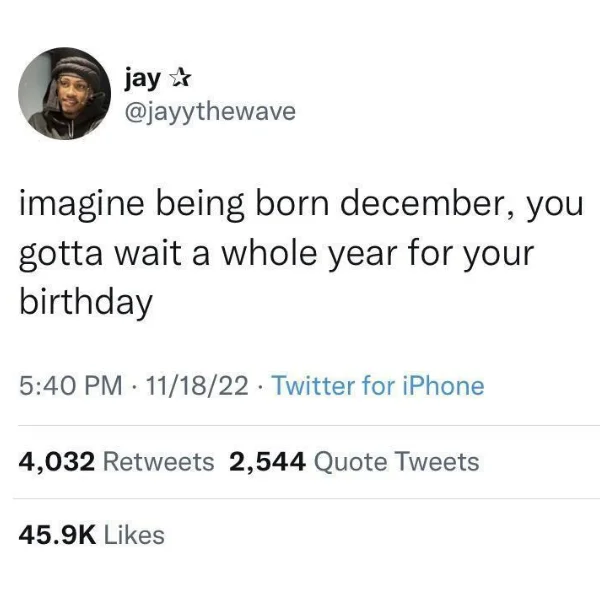Click the 2,544 quote count number
This screenshot has height=600, width=600.
tap(267, 461)
